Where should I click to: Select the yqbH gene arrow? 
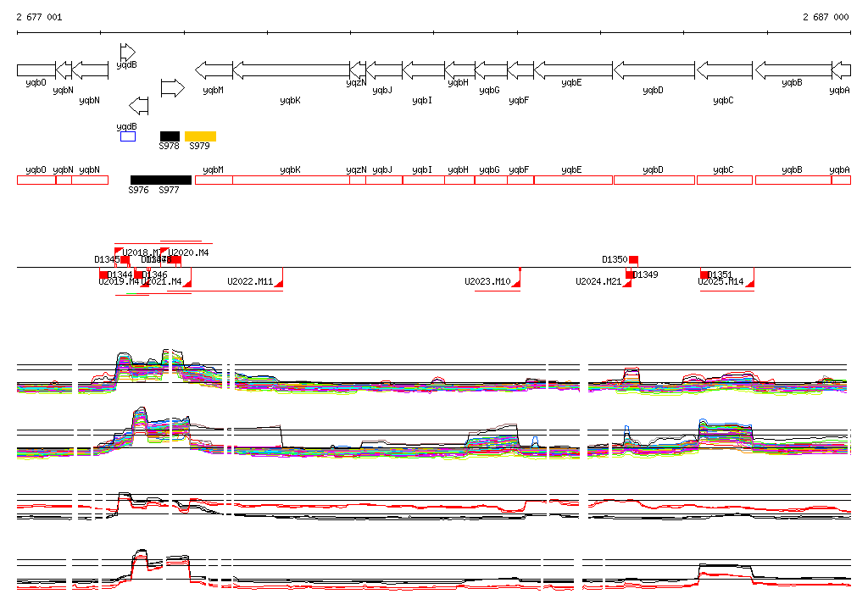(x=459, y=70)
